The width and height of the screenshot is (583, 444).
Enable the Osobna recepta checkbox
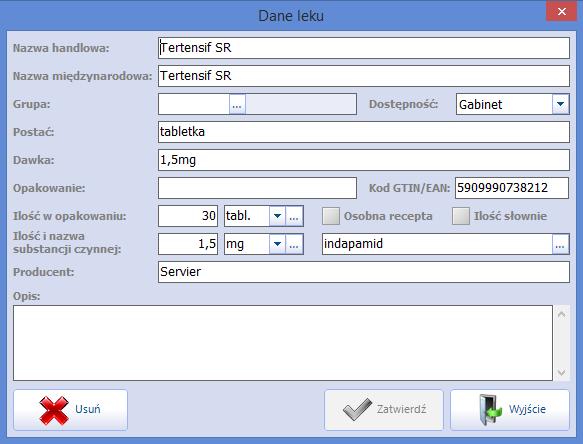click(x=331, y=216)
